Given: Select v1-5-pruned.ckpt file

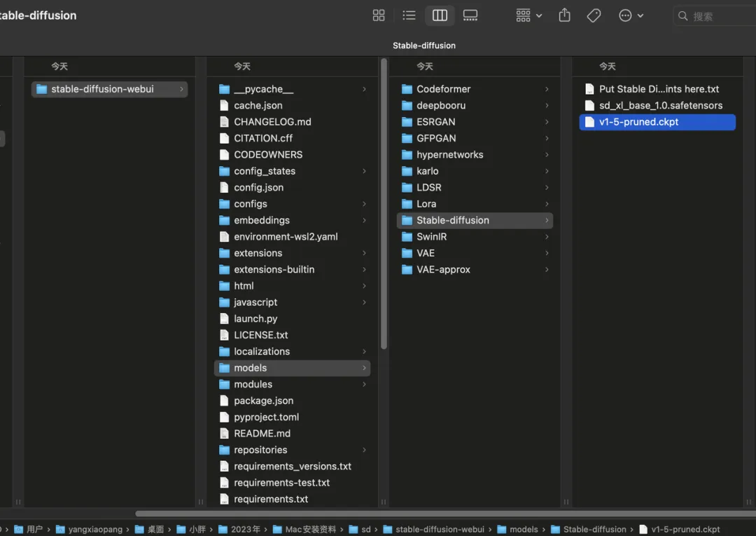Looking at the screenshot, I should 657,122.
